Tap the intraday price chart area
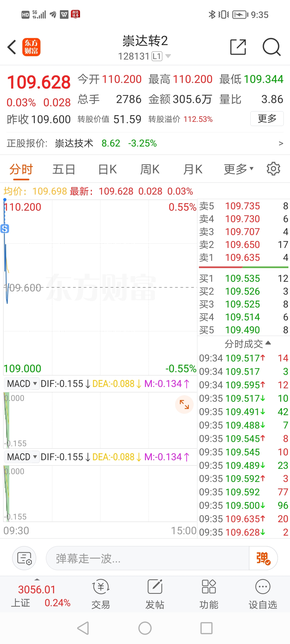290x644 pixels. pyautogui.click(x=100, y=287)
